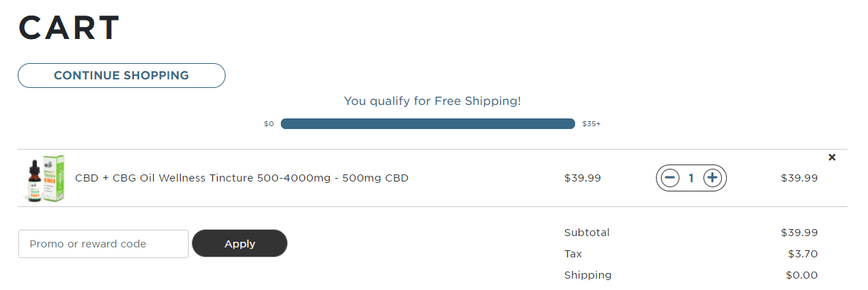Screen dimensions: 868x290
Task: Click the Shipping label
Action: (x=588, y=275)
